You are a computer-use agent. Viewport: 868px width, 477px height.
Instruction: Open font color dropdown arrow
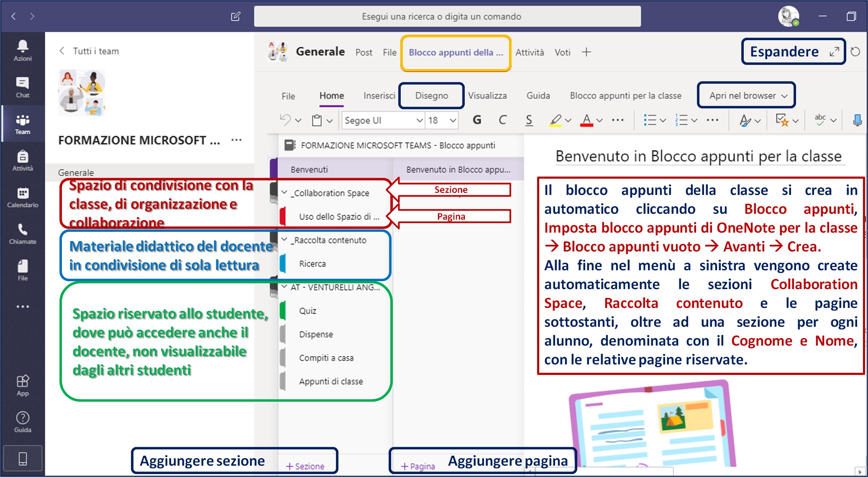coord(599,121)
